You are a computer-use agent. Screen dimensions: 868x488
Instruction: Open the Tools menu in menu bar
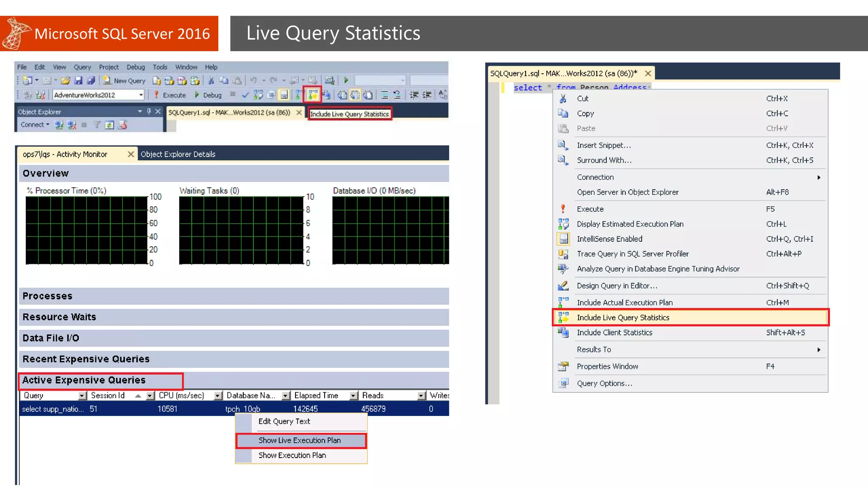click(160, 67)
